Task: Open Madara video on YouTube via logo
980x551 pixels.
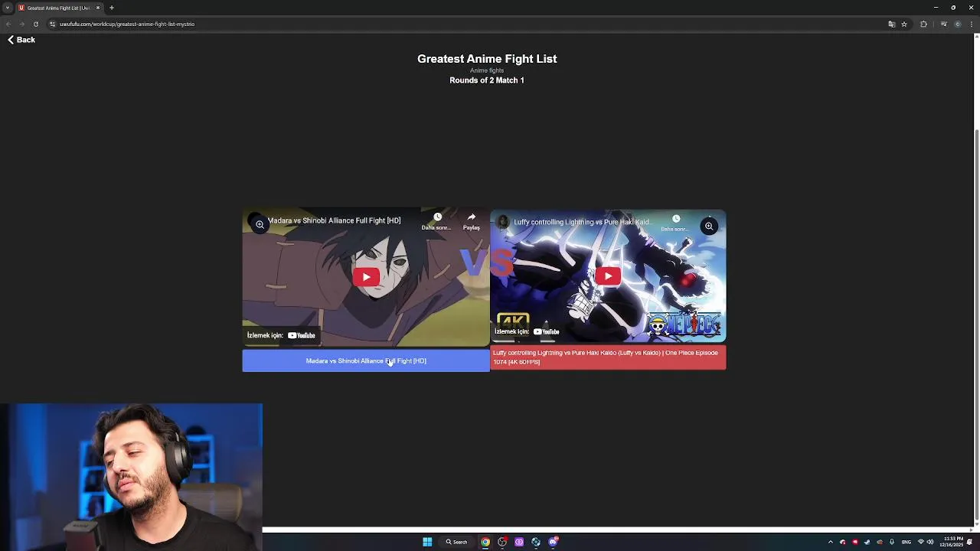Action: point(301,335)
